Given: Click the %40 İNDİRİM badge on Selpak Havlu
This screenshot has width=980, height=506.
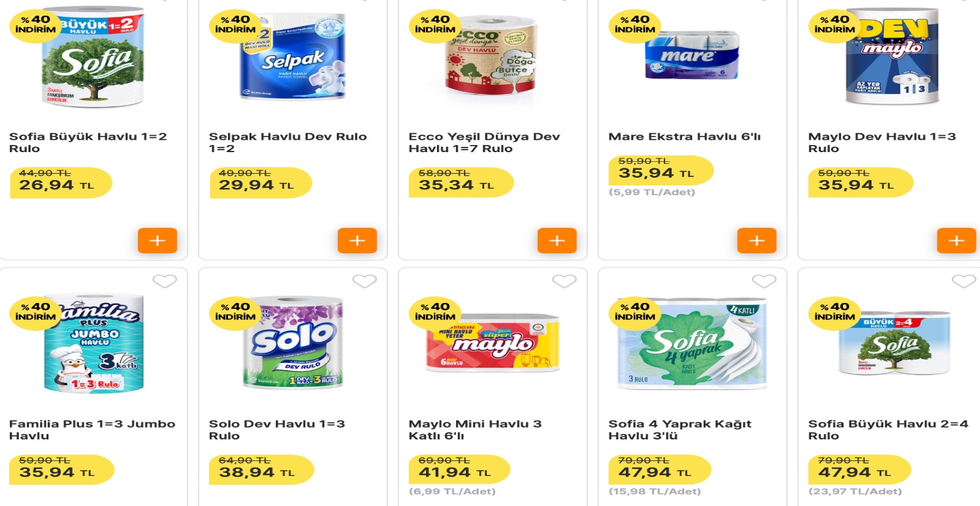Looking at the screenshot, I should [x=234, y=23].
